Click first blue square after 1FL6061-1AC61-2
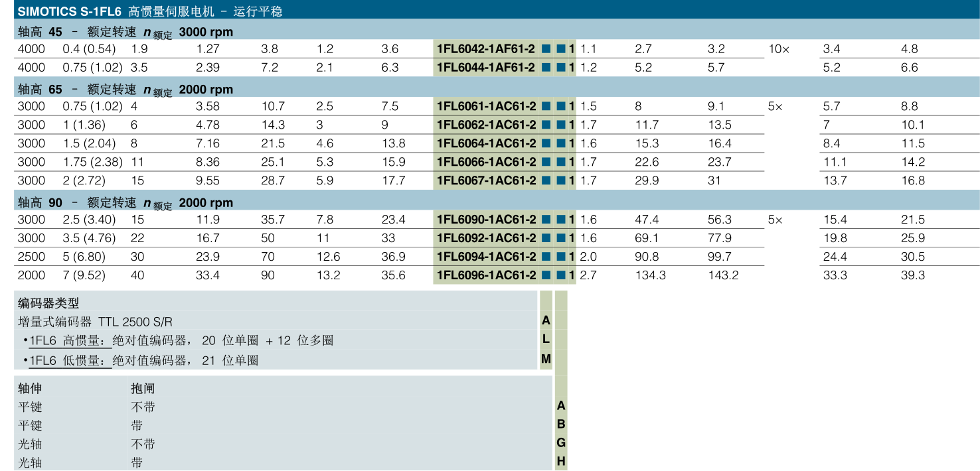 (546, 107)
